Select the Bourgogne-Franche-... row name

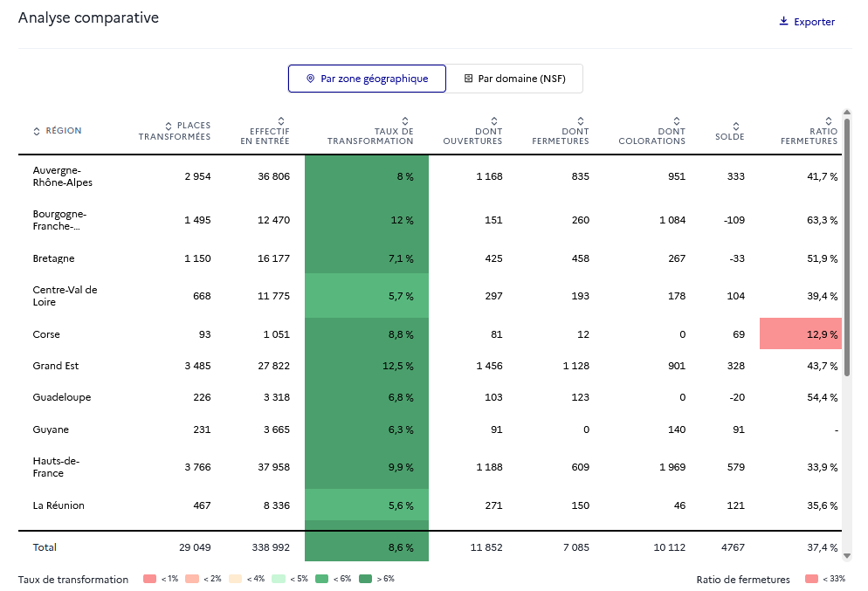coord(59,220)
